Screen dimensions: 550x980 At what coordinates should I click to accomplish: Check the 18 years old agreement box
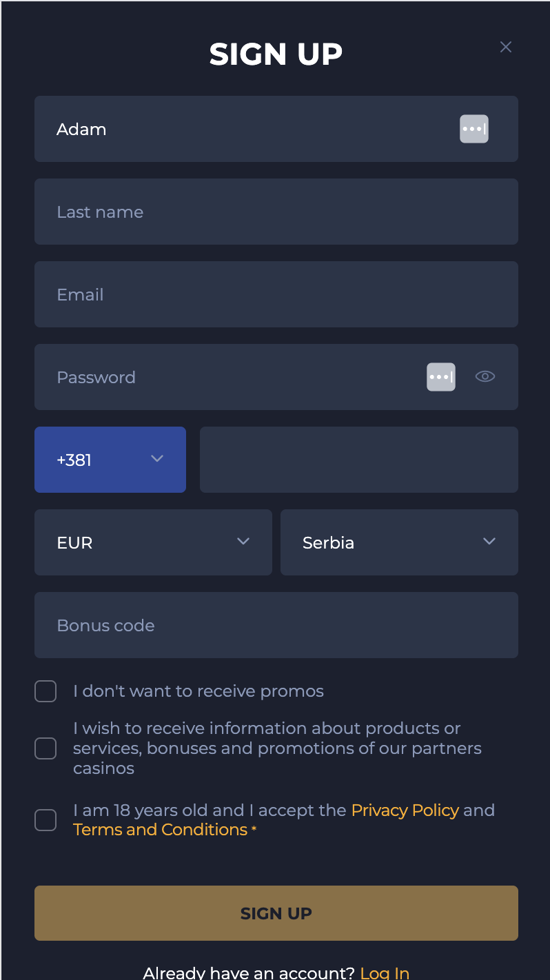pyautogui.click(x=45, y=820)
